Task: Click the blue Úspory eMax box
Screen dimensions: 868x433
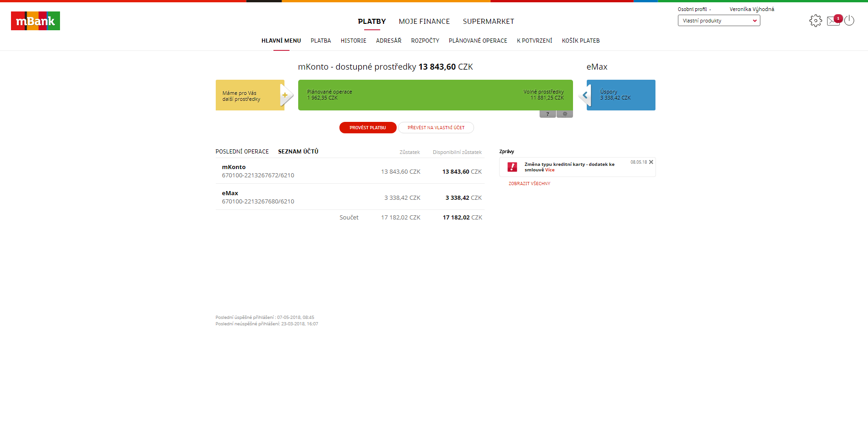Action: pyautogui.click(x=621, y=95)
